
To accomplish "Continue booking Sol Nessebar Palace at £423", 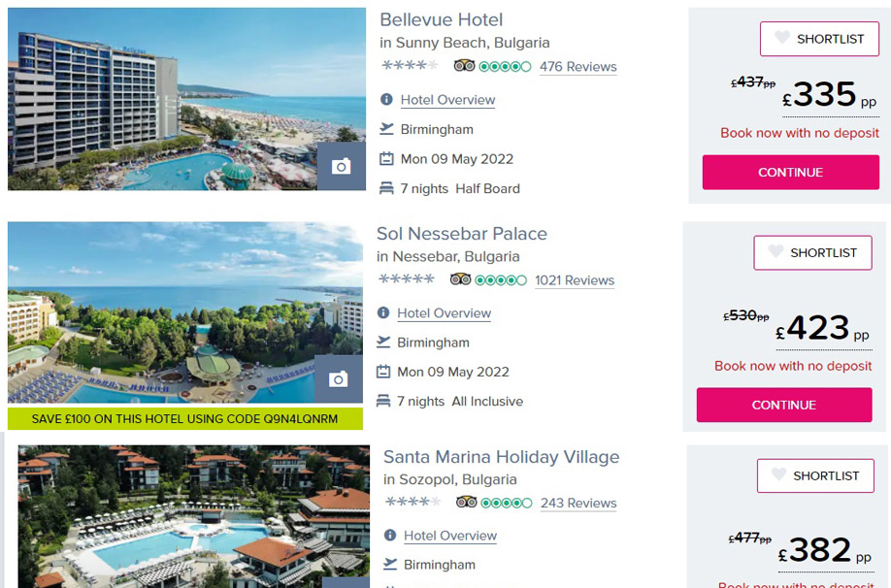I will [x=784, y=405].
